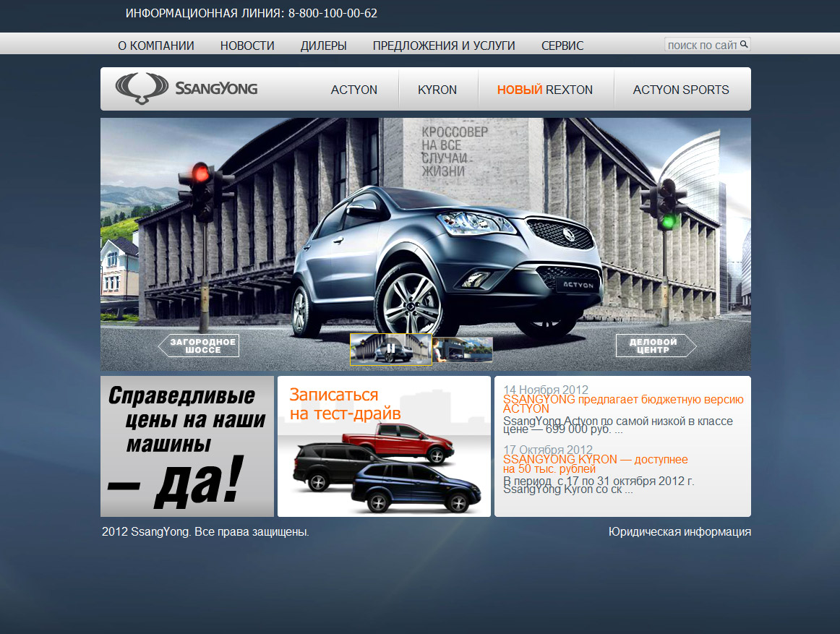Image resolution: width=840 pixels, height=634 pixels.
Task: Click the 17 Октября 2012 date
Action: pyautogui.click(x=547, y=449)
